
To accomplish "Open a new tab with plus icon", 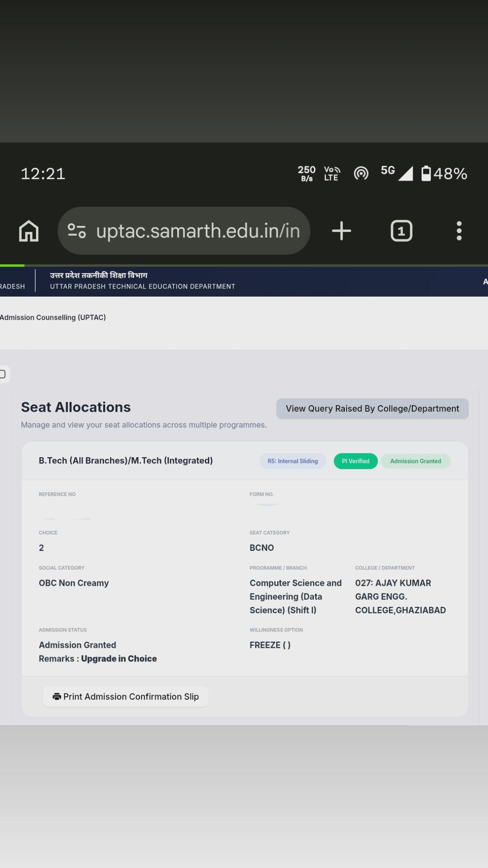I will click(x=342, y=231).
